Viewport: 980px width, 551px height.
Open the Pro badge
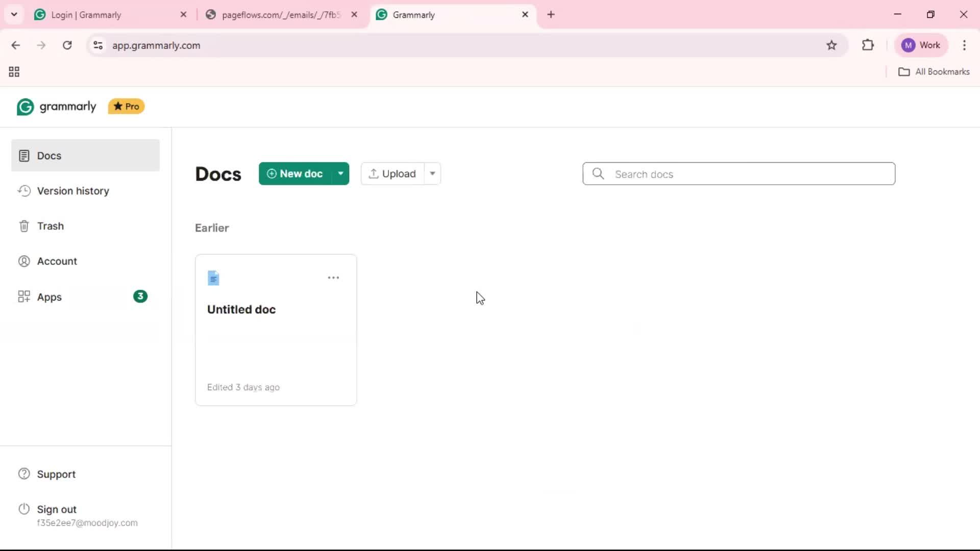(x=126, y=107)
